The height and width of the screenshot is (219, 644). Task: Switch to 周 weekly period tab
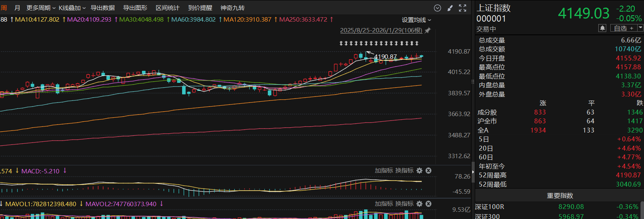click(x=4, y=8)
